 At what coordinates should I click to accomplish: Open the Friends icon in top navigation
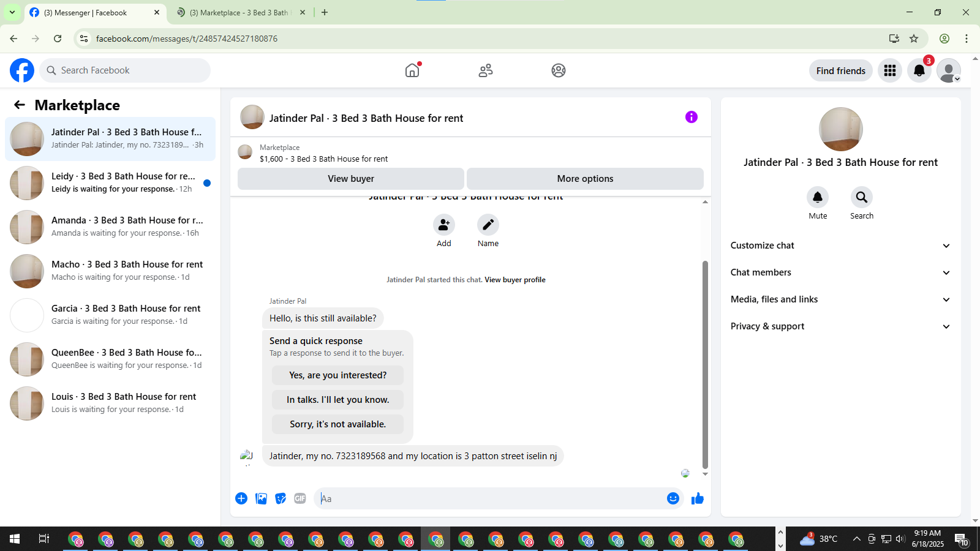(x=486, y=70)
